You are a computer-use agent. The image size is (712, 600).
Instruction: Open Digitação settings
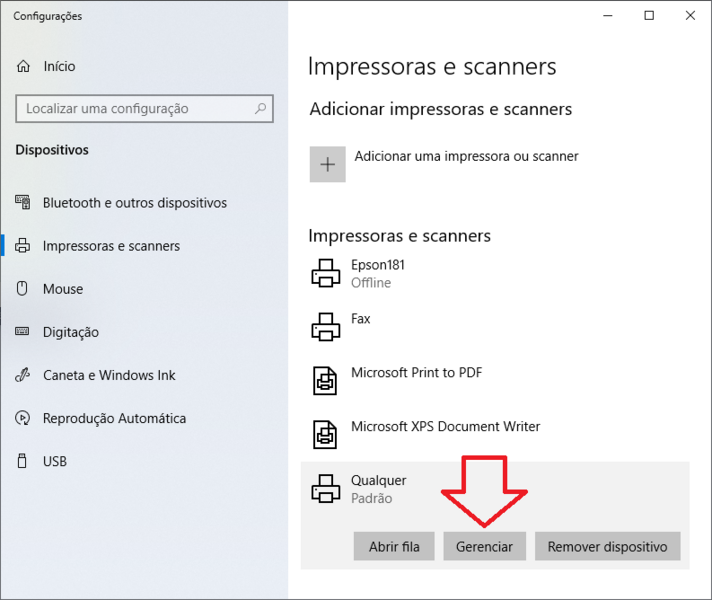[71, 332]
